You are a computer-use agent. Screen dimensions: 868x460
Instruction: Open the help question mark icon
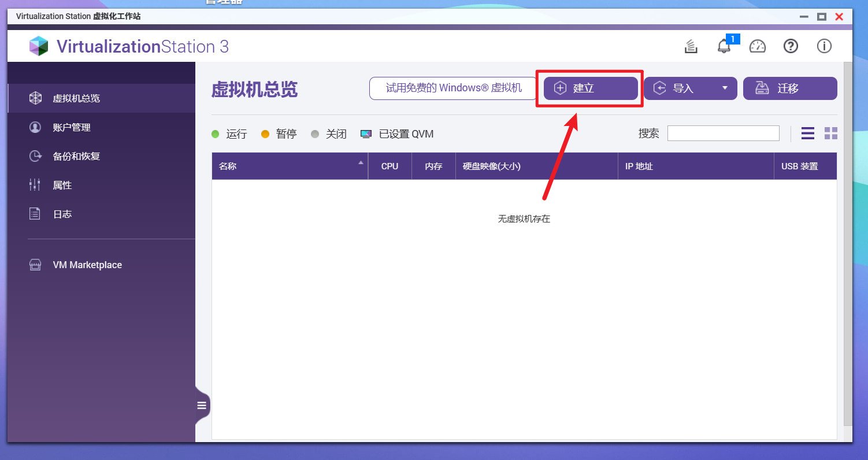791,46
